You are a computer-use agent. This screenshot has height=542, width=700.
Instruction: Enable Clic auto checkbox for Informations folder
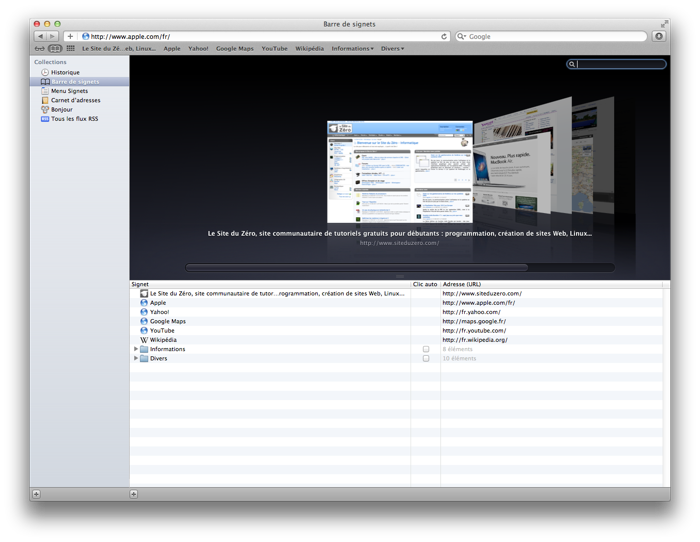coord(426,349)
